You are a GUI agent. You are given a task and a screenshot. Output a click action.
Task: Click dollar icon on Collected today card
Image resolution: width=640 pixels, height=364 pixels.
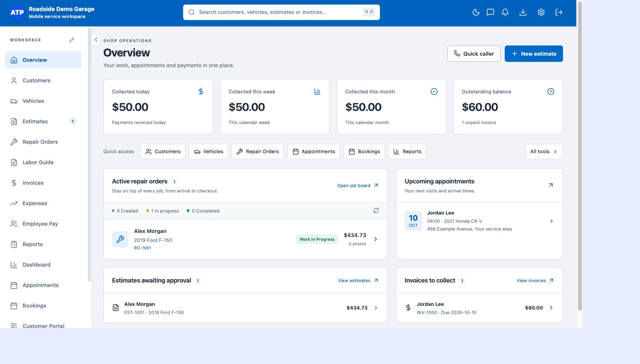(201, 92)
